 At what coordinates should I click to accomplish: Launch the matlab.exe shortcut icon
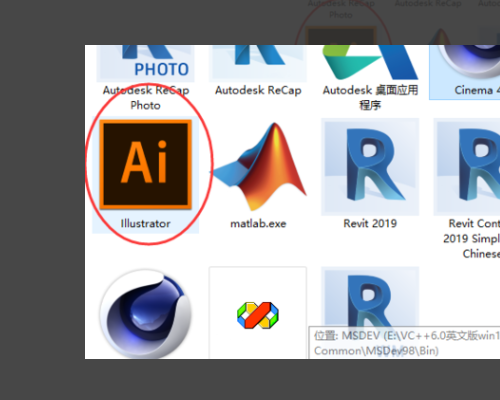click(x=258, y=167)
